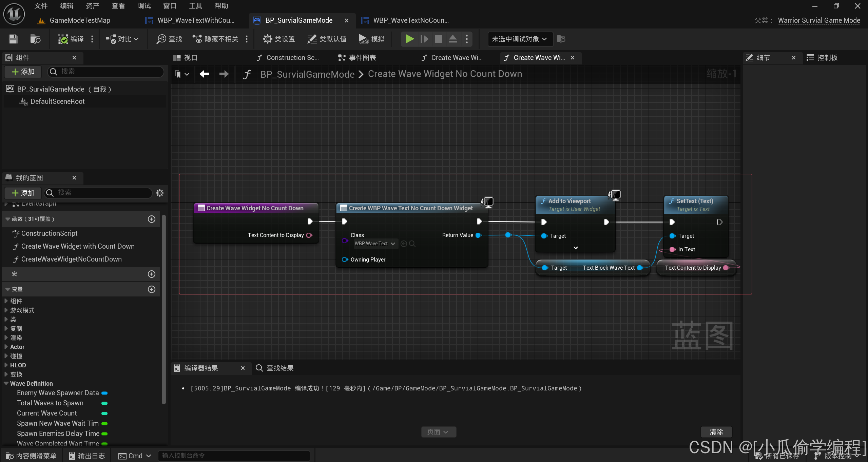Screen dimensions: 868x462
Task: Open My Blueprint settings gear icon
Action: (160, 193)
